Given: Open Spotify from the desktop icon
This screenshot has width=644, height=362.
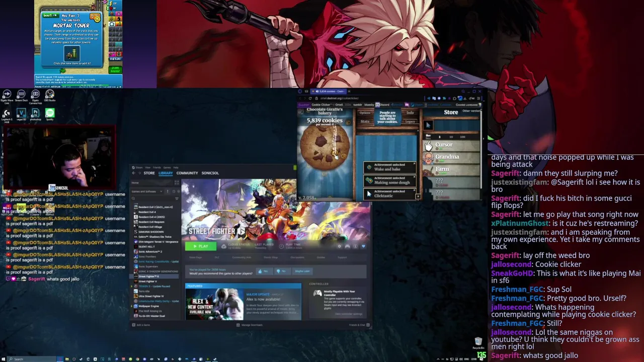Looking at the screenshot, I should click(49, 115).
